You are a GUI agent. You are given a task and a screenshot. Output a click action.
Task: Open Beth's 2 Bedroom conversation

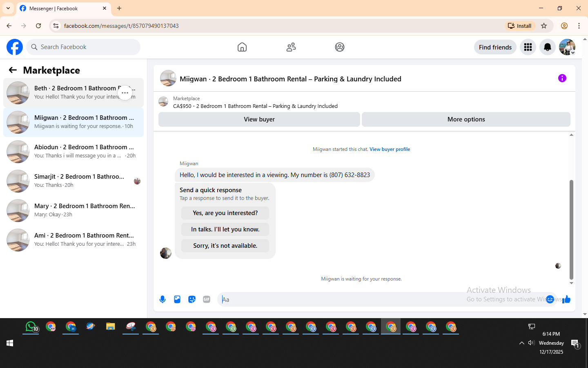(73, 93)
